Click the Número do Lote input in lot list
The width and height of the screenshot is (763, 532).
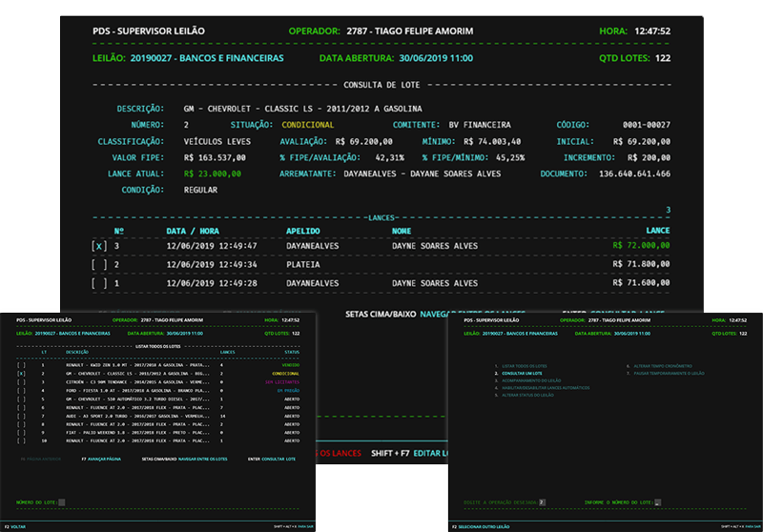(62, 502)
